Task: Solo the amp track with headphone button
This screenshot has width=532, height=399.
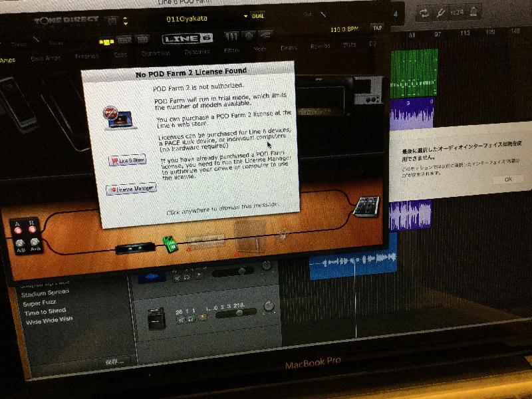Action: pos(192,319)
